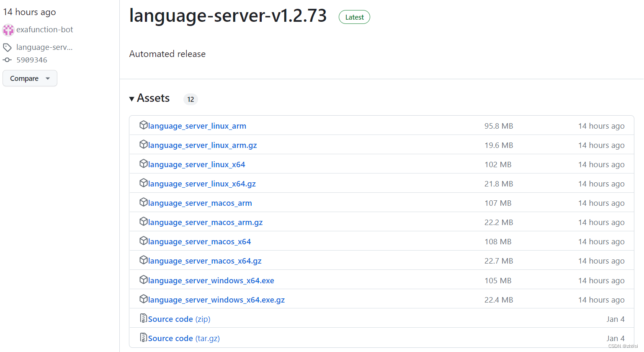Click the 95.8 MB size value
Image resolution: width=644 pixels, height=352 pixels.
pyautogui.click(x=499, y=126)
